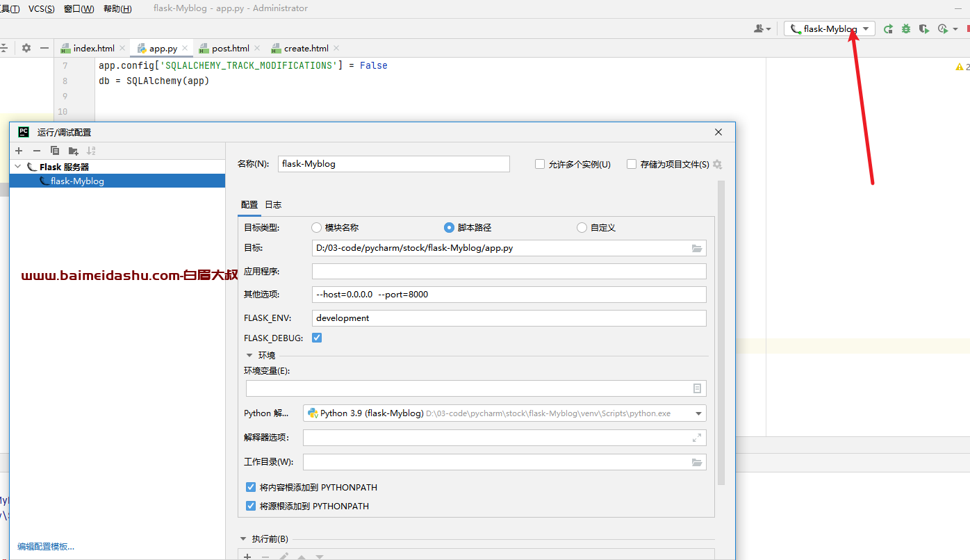970x560 pixels.
Task: Open flask-Myblog run configuration dropdown
Action: click(830, 28)
